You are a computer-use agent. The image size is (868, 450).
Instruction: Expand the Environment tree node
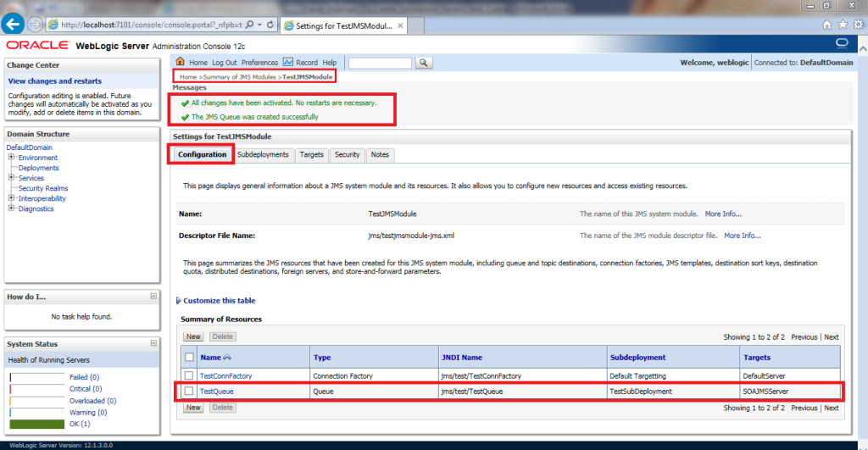pos(11,158)
